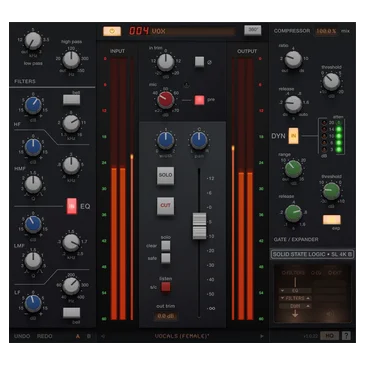The height and width of the screenshot is (365, 365).
Task: Click REDO in bottom bar
Action: pyautogui.click(x=44, y=336)
